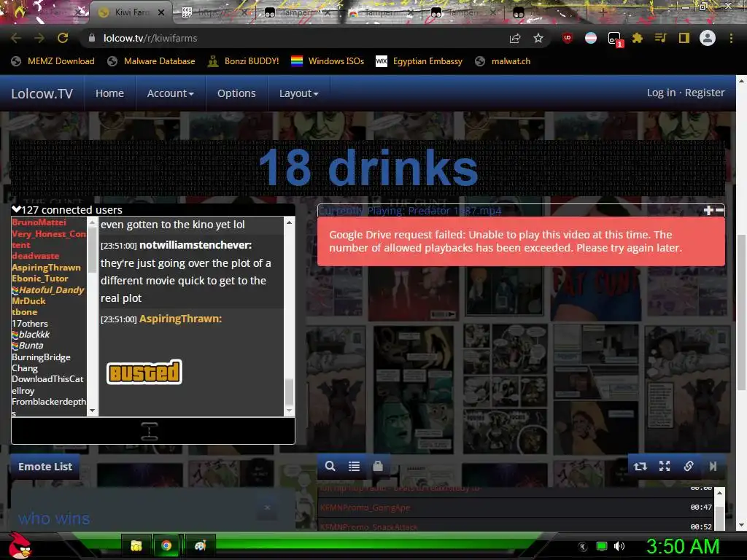
Task: Open the MEMZ Download bookmark
Action: pos(53,61)
